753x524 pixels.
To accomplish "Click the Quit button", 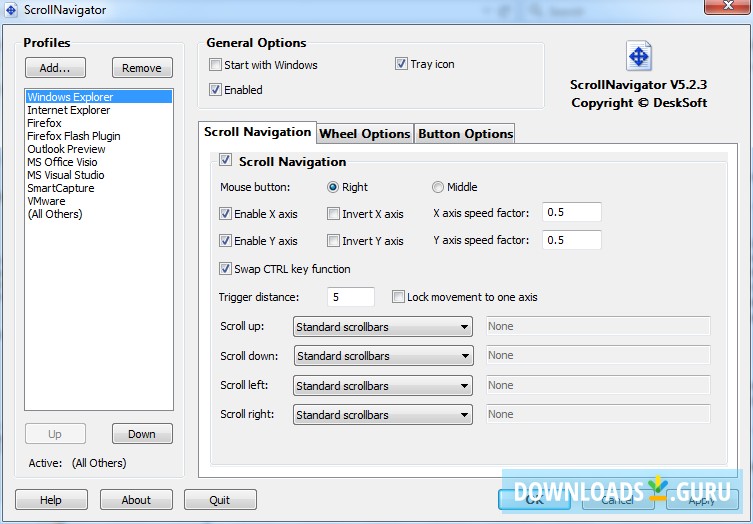I will point(220,500).
